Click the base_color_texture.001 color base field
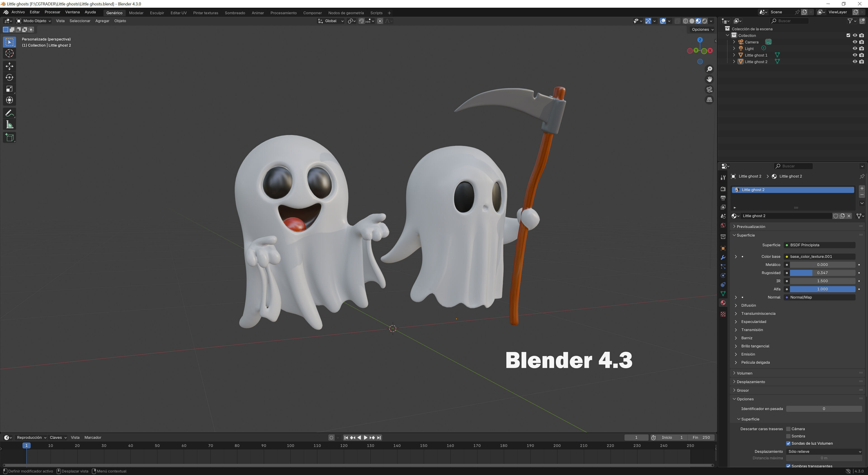Viewport: 868px width, 475px height. click(819, 256)
